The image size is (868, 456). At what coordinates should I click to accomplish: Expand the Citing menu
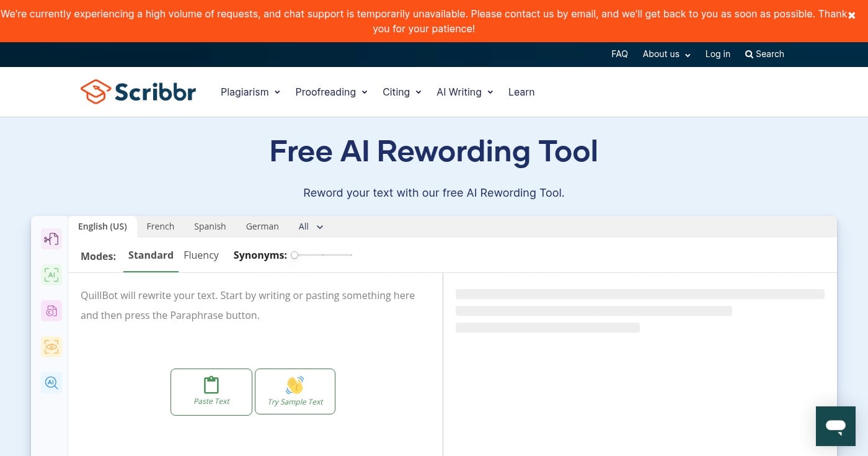click(x=402, y=92)
